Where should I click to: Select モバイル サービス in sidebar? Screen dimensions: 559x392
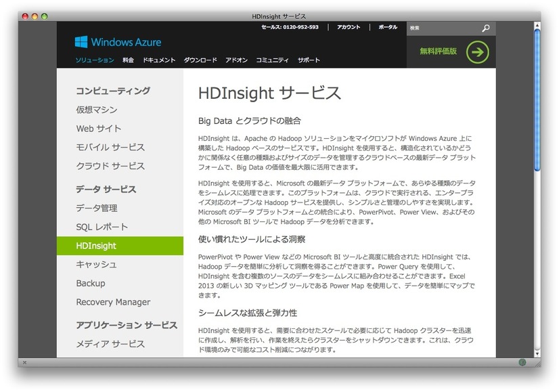(x=110, y=148)
